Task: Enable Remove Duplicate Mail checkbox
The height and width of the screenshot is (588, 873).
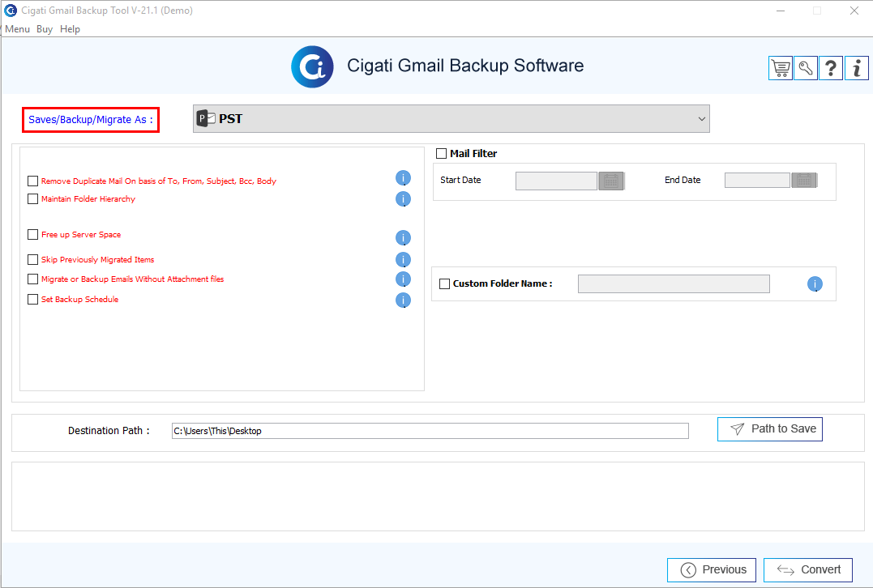Action: click(x=33, y=181)
